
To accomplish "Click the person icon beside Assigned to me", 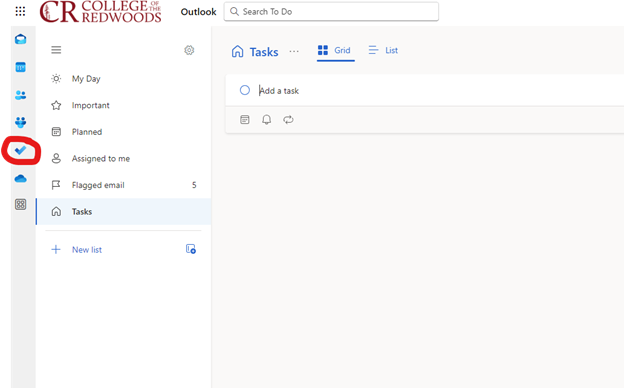I will [x=56, y=158].
